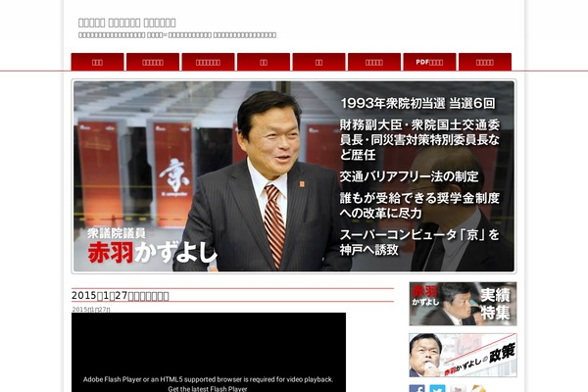588x392 pixels.
Task: Open the YouTube icon in the sidebar
Action: pos(458,389)
